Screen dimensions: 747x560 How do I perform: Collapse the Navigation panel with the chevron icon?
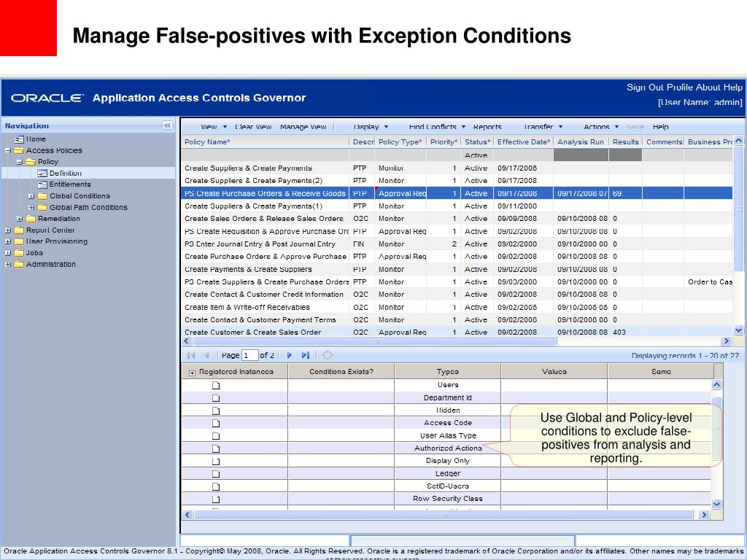point(167,125)
